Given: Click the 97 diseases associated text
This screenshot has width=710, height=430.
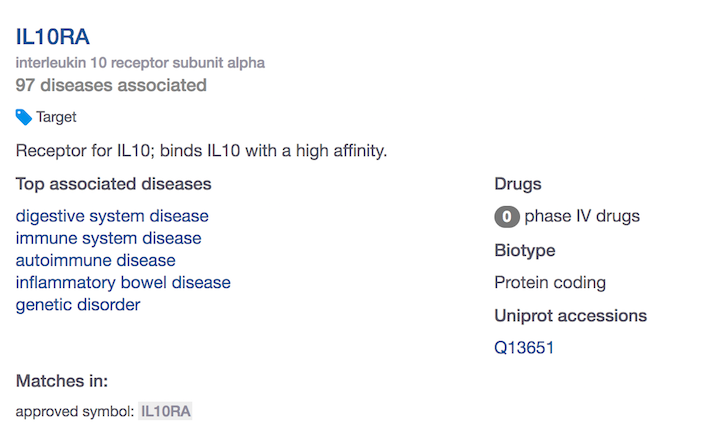Looking at the screenshot, I should coord(111,85).
